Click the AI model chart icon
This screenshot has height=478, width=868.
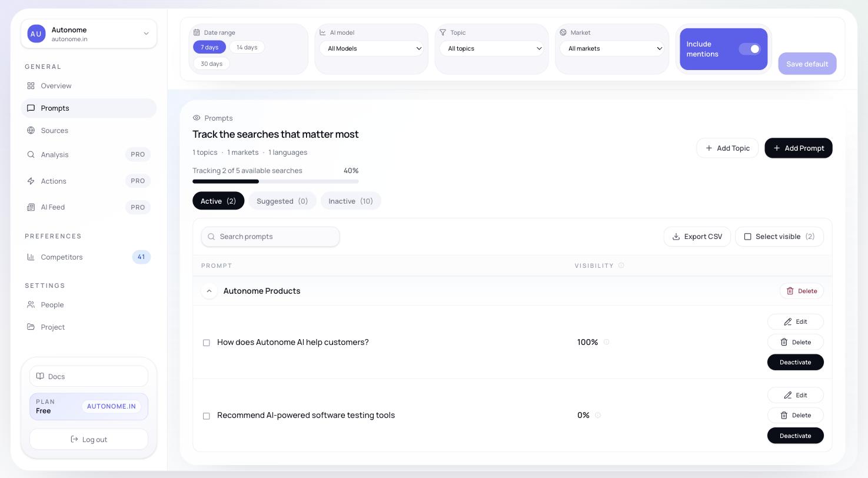coord(322,32)
